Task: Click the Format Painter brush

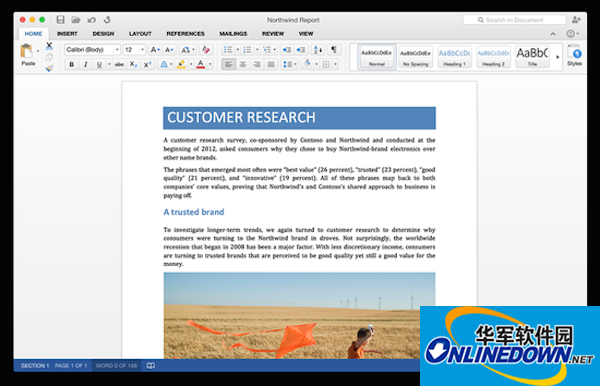Action: pos(49,68)
